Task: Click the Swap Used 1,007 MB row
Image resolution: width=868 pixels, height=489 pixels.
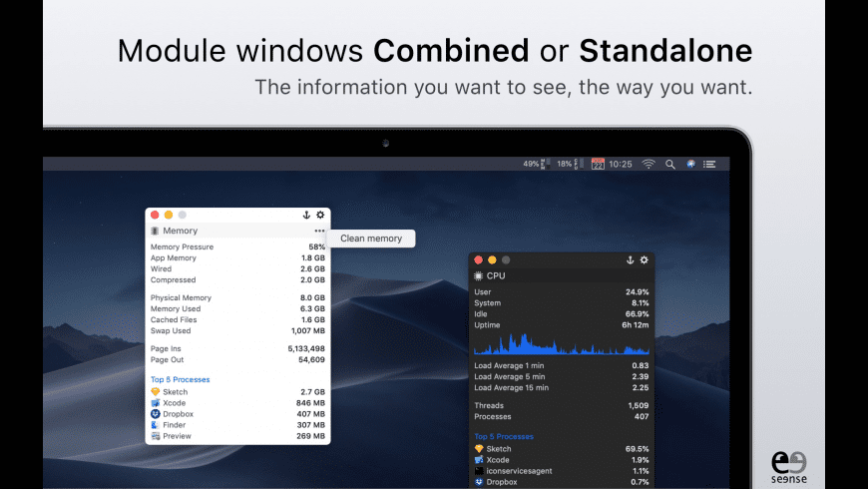Action: pyautogui.click(x=237, y=330)
